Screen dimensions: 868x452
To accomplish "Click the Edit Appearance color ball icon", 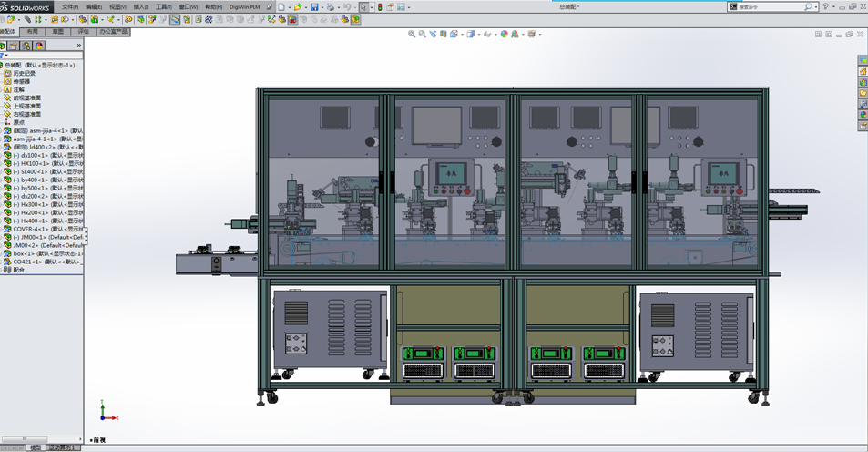I will point(505,34).
